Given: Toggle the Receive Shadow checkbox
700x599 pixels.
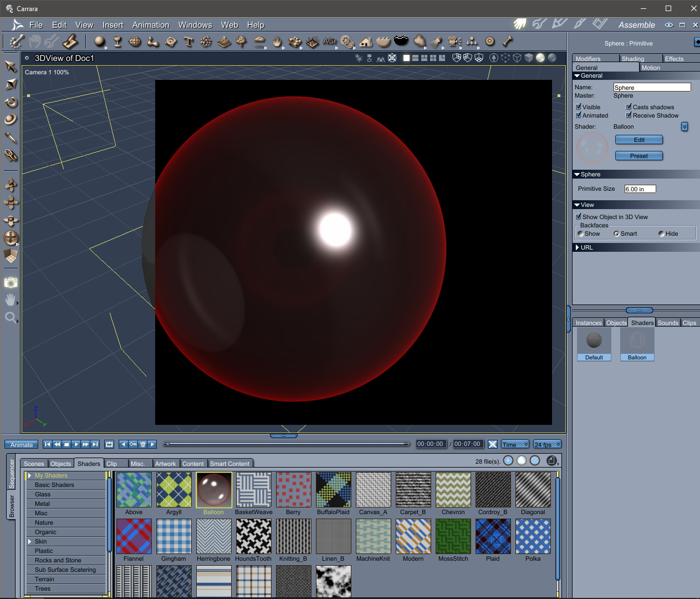Looking at the screenshot, I should pos(629,115).
